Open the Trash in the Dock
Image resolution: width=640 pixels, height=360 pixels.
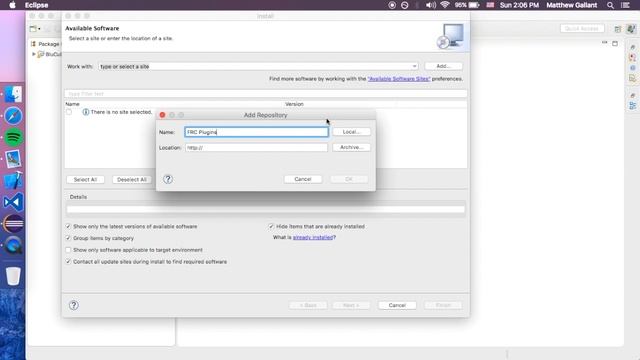tap(13, 276)
